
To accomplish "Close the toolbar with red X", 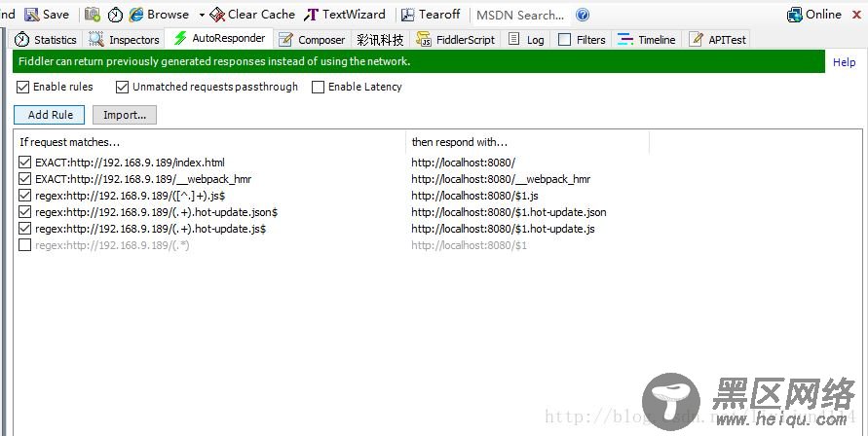I will click(x=856, y=15).
